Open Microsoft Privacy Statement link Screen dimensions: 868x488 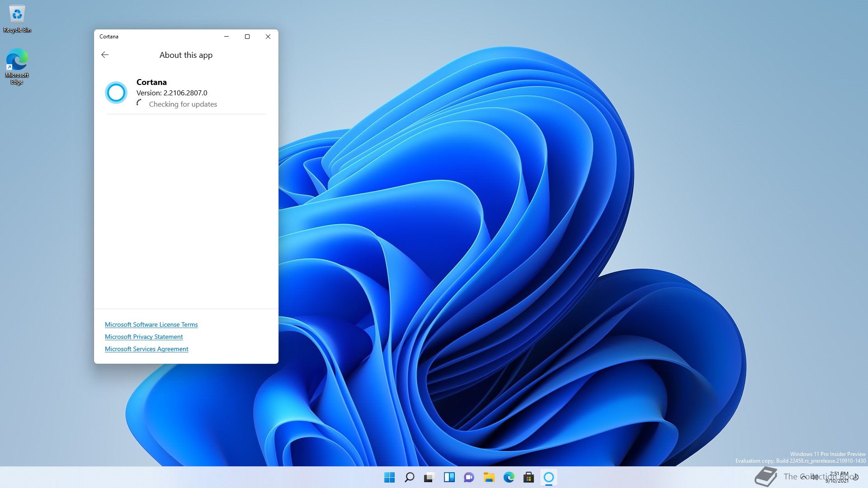point(144,337)
